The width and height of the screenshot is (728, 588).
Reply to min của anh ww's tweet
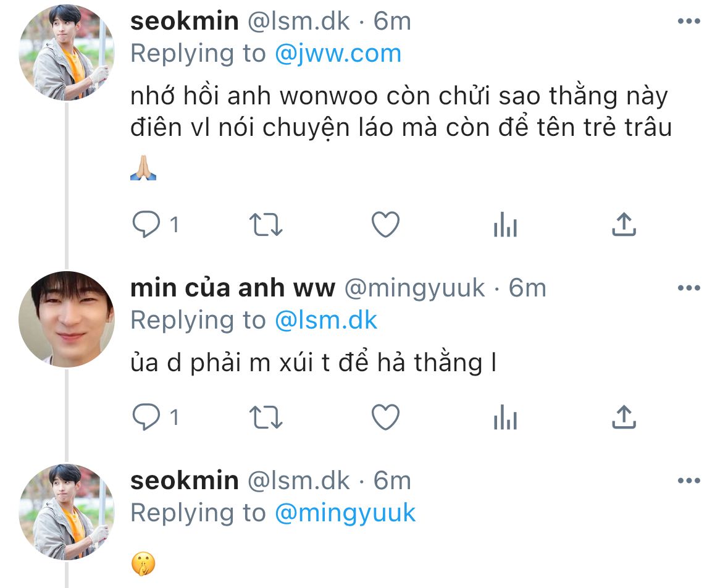(x=146, y=417)
